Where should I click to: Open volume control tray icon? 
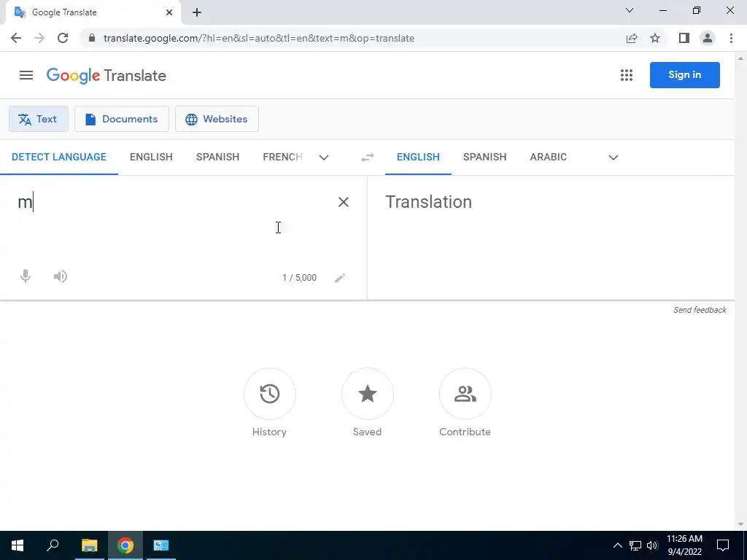coord(652,545)
